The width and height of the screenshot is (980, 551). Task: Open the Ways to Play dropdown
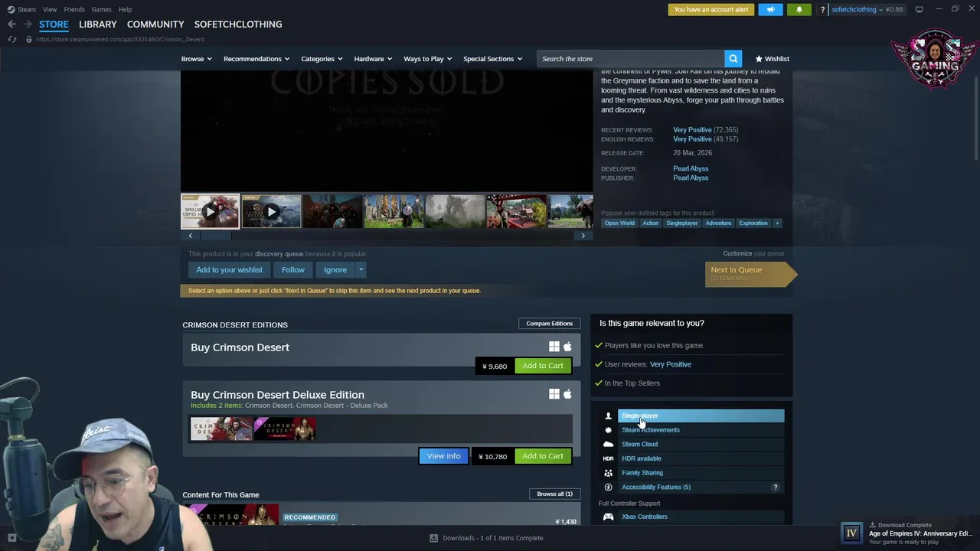pos(427,59)
